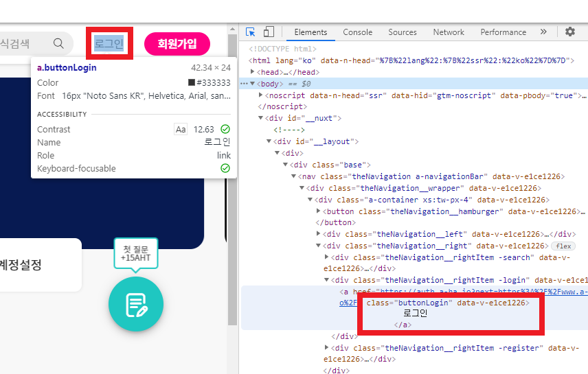Expand theNavigation__left div node
This screenshot has height=374, width=588.
click(318, 234)
